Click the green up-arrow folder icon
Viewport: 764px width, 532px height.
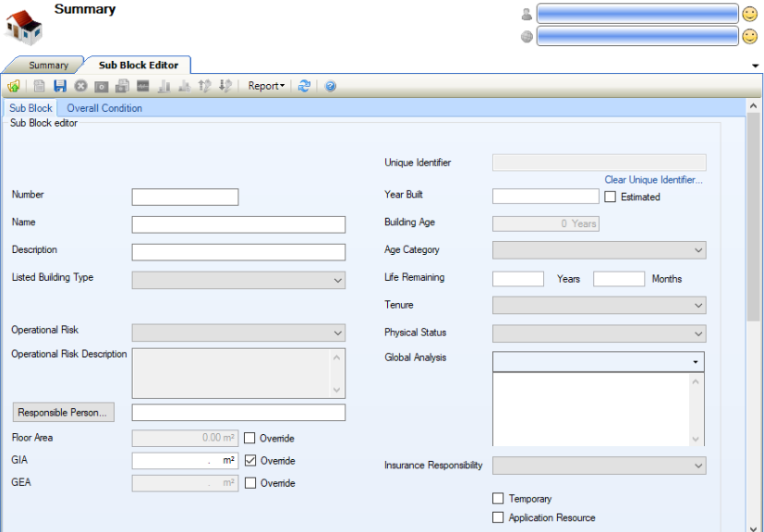pos(14,86)
